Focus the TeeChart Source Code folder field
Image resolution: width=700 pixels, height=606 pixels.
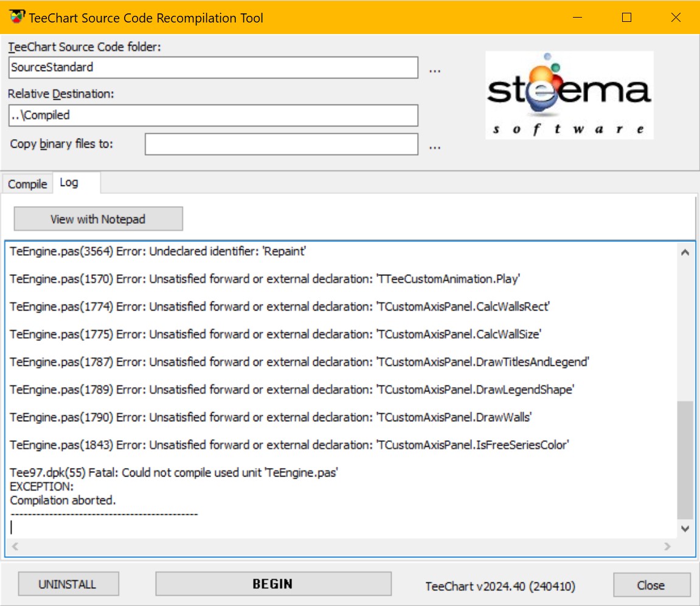tap(213, 67)
